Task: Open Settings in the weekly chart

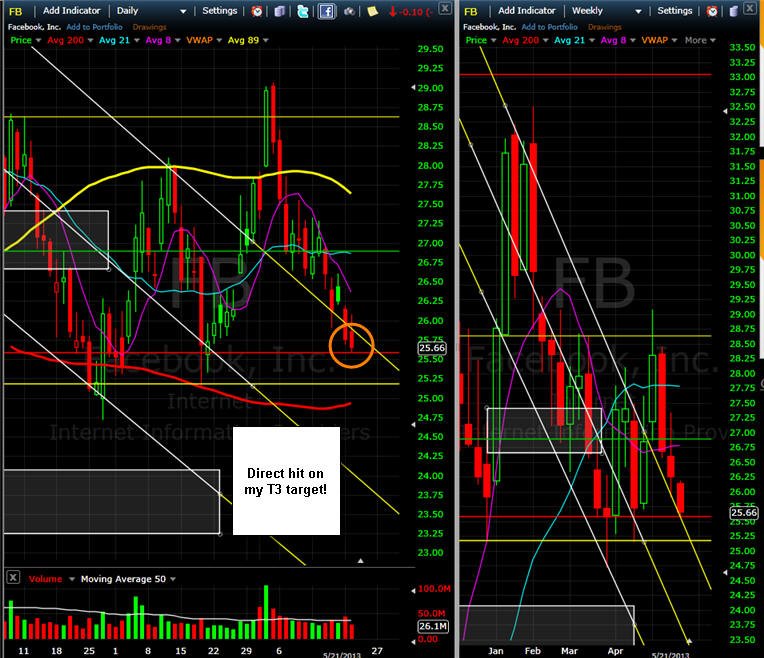Action: [674, 11]
